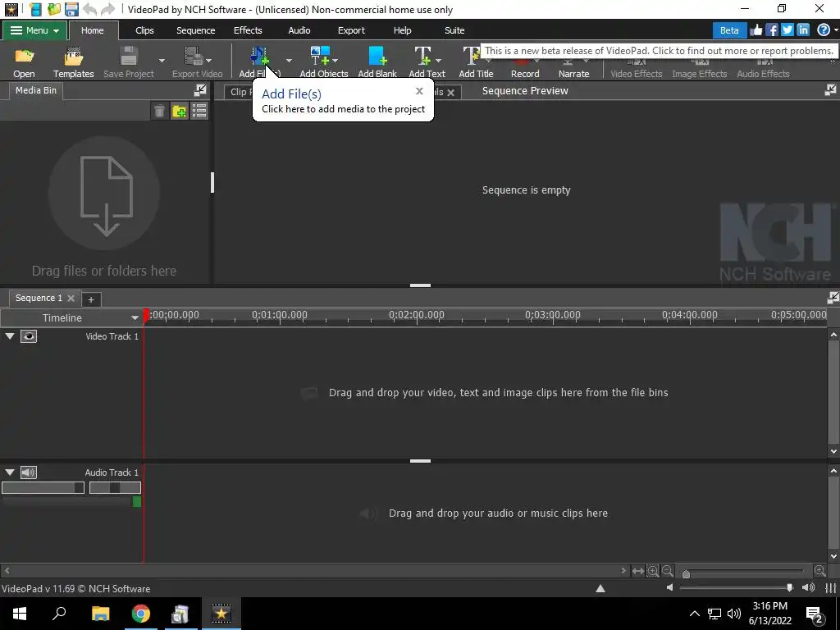This screenshot has height=630, width=840.
Task: Open the Timeline mode dropdown
Action: click(x=135, y=317)
